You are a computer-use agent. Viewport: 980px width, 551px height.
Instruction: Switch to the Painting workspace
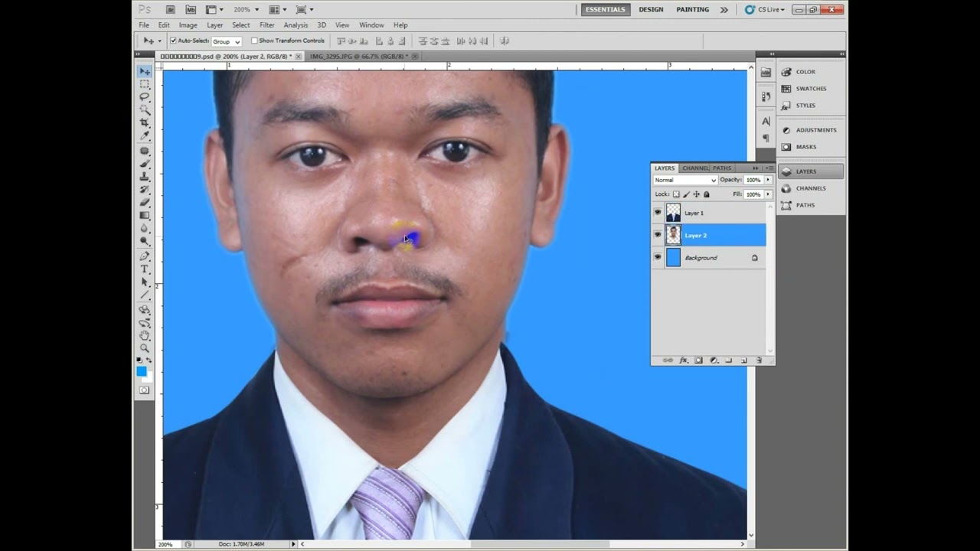coord(692,10)
